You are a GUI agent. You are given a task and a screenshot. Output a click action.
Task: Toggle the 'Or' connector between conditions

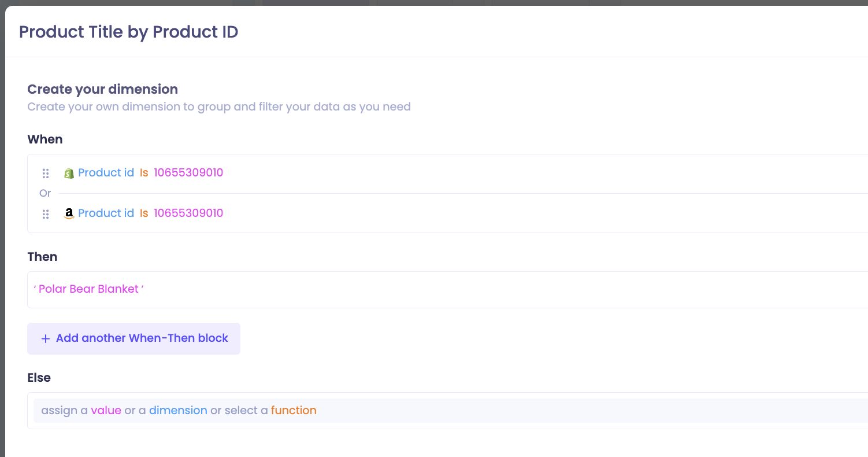click(x=45, y=193)
